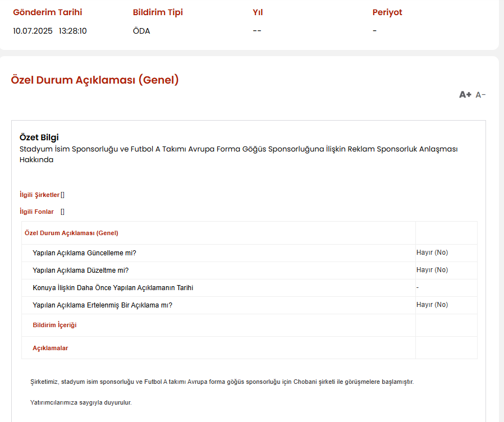Select the Periyot header label
The height and width of the screenshot is (422, 504).
click(387, 12)
